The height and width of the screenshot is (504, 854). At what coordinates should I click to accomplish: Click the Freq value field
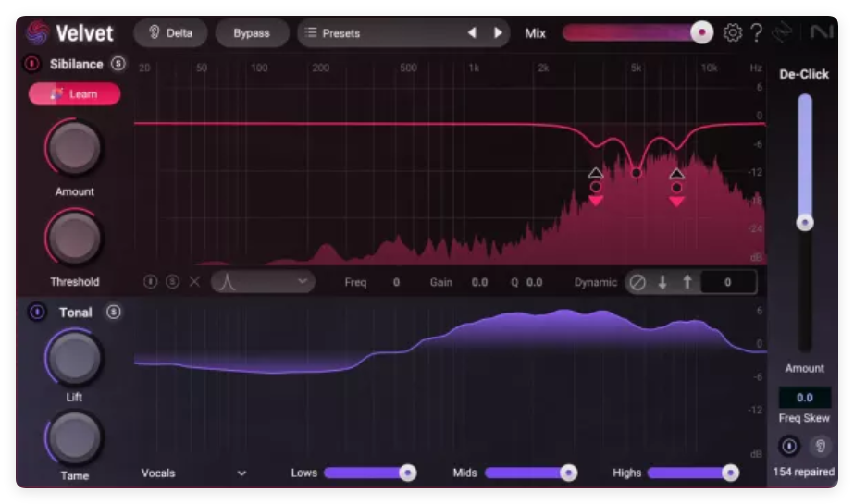tap(396, 282)
